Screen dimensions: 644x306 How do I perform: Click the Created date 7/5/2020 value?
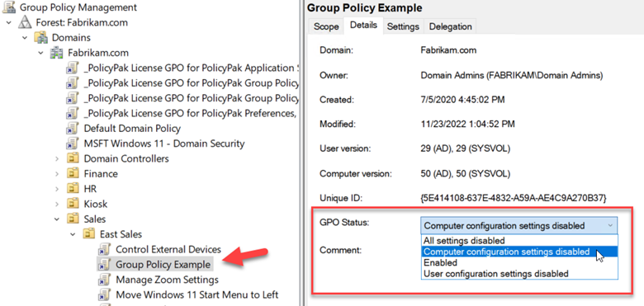point(463,100)
